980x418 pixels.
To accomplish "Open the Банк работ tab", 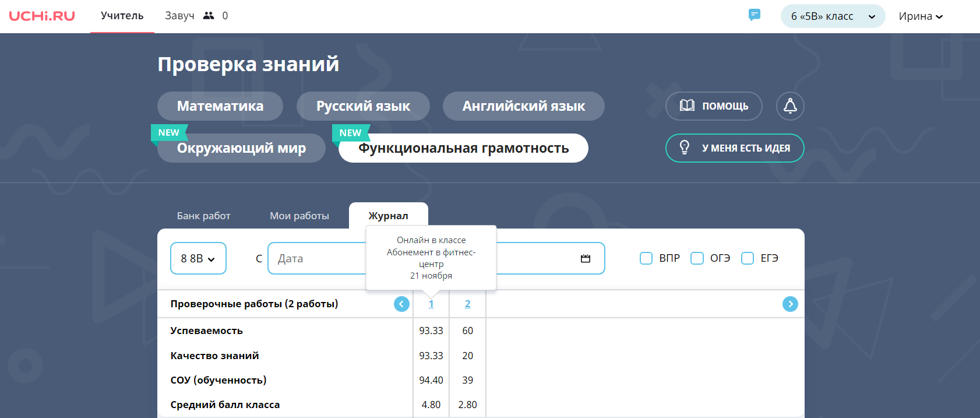I will pyautogui.click(x=204, y=216).
